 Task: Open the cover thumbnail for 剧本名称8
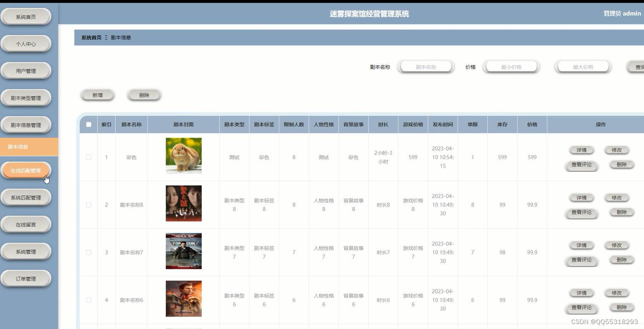(184, 203)
